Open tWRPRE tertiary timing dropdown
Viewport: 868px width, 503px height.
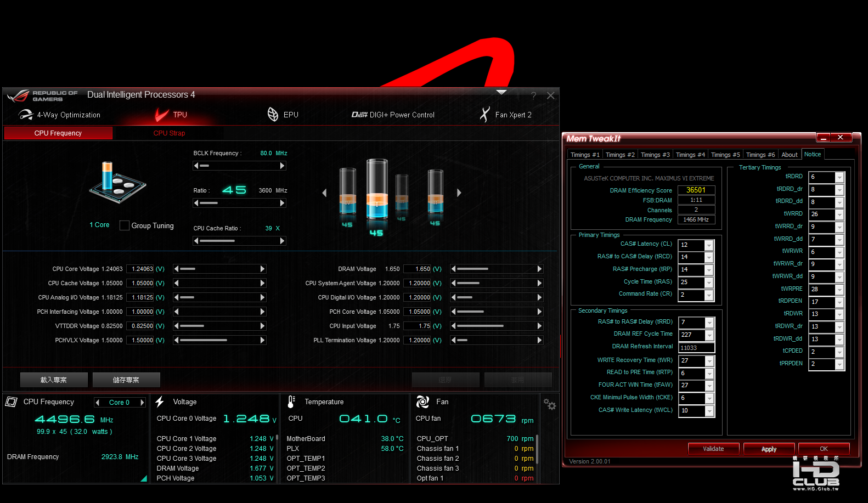pyautogui.click(x=839, y=290)
